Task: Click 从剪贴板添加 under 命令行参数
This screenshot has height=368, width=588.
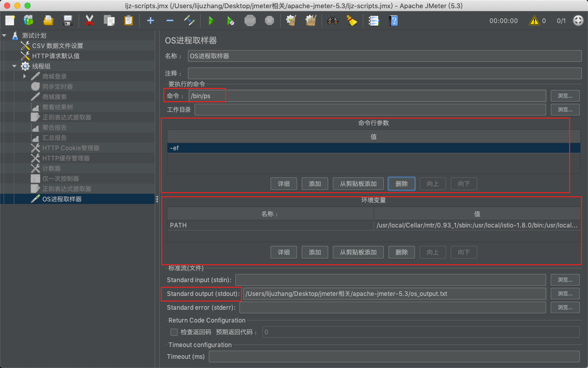Action: [x=358, y=183]
